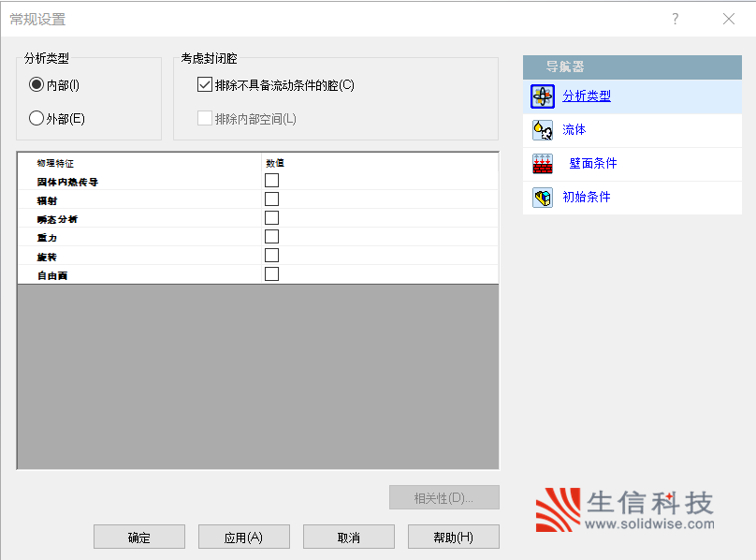Enable the 自由面 checkbox
This screenshot has width=756, height=560.
pos(271,274)
